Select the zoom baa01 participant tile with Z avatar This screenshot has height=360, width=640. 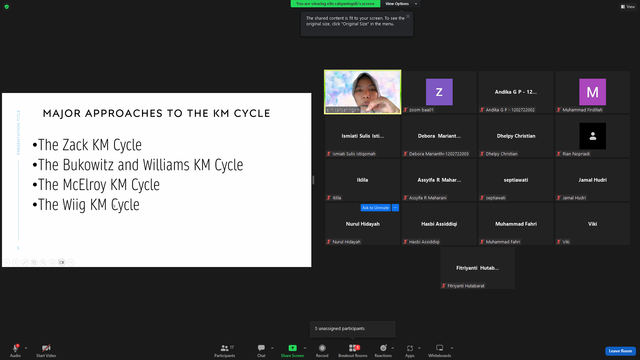coord(439,92)
